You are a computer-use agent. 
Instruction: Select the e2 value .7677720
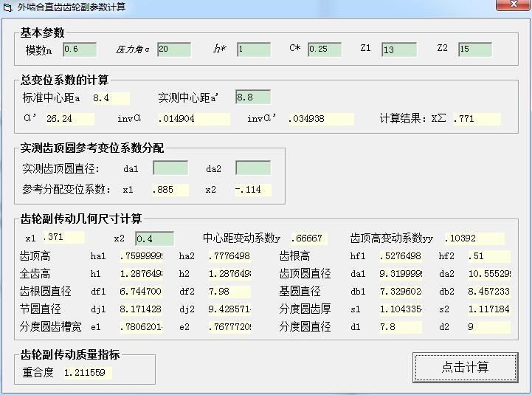click(x=229, y=327)
